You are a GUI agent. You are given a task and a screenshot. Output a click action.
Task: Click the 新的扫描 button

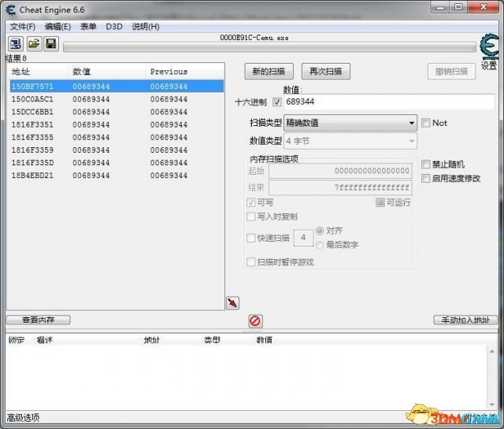(x=269, y=72)
